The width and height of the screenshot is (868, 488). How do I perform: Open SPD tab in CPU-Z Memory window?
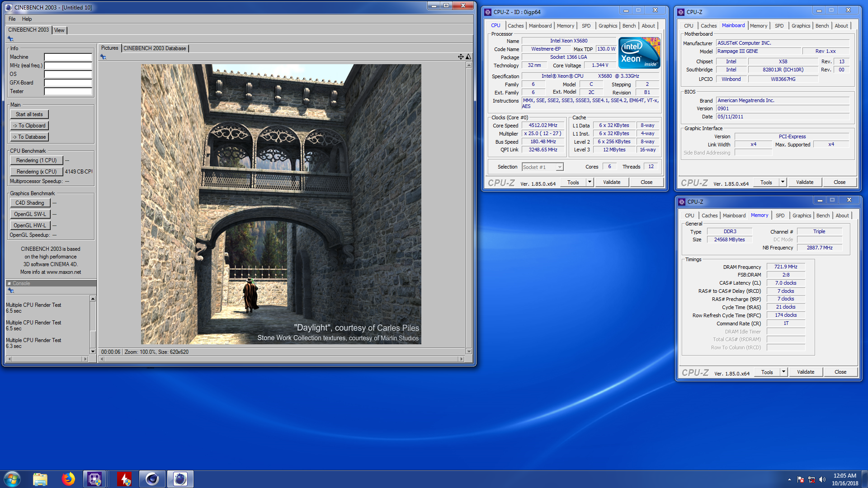(x=780, y=216)
